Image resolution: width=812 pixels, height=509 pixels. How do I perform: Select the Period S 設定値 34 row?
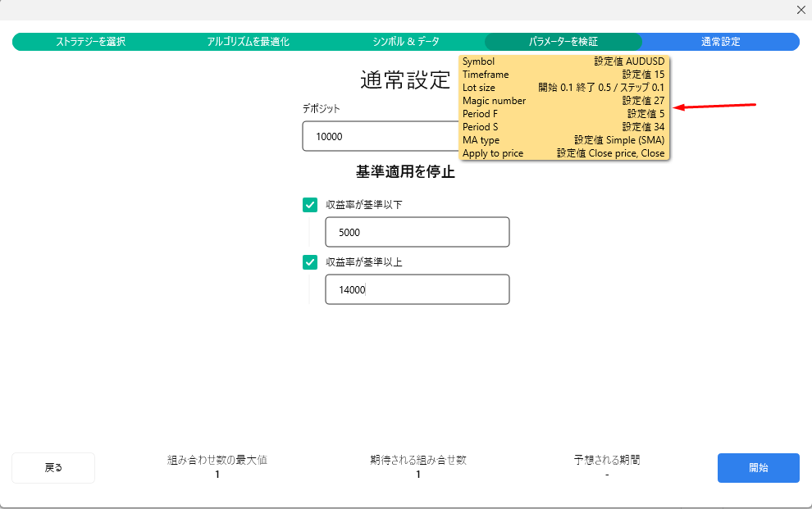coord(563,127)
